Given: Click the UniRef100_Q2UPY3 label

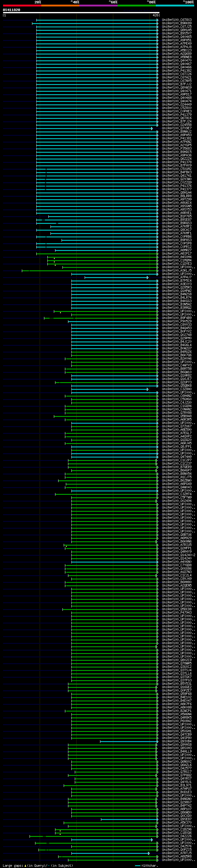Looking at the screenshot, I should pyautogui.click(x=177, y=382).
